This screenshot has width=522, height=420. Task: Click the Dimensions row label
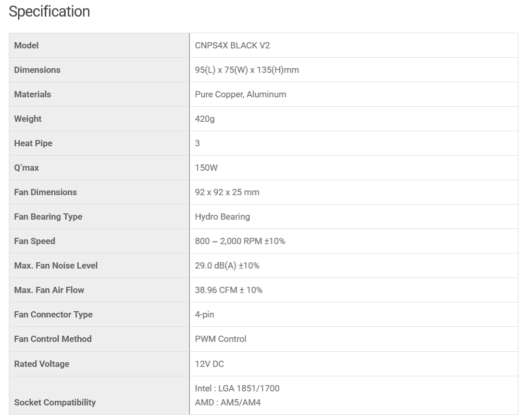click(37, 70)
